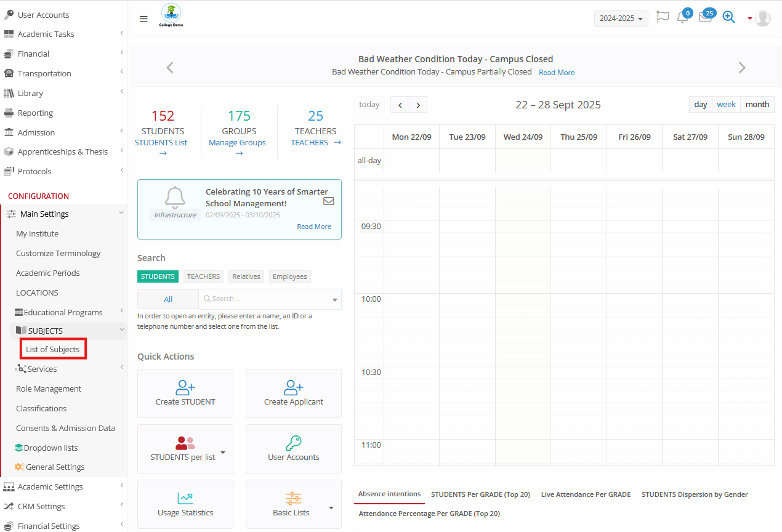Open User Accounts key quick action

pyautogui.click(x=294, y=449)
